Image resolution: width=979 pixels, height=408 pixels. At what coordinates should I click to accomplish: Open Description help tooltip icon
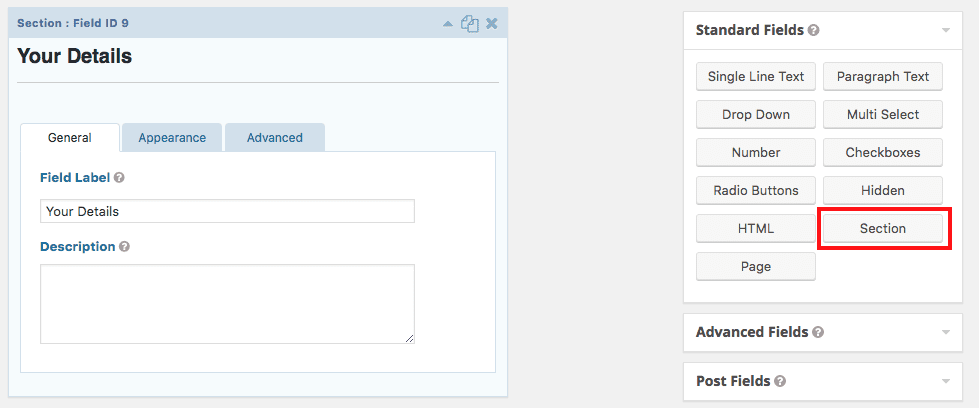click(124, 247)
